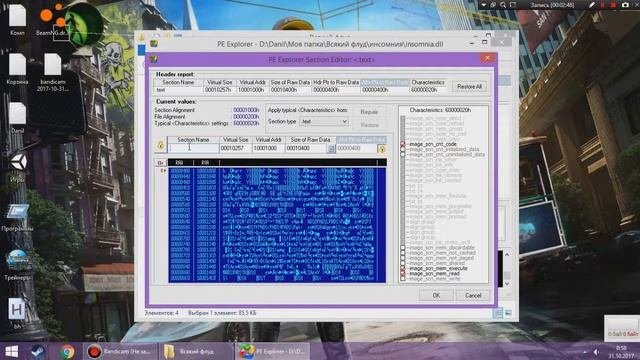
Task: Click the calculator icon beside Size of Raw Data
Action: click(331, 149)
